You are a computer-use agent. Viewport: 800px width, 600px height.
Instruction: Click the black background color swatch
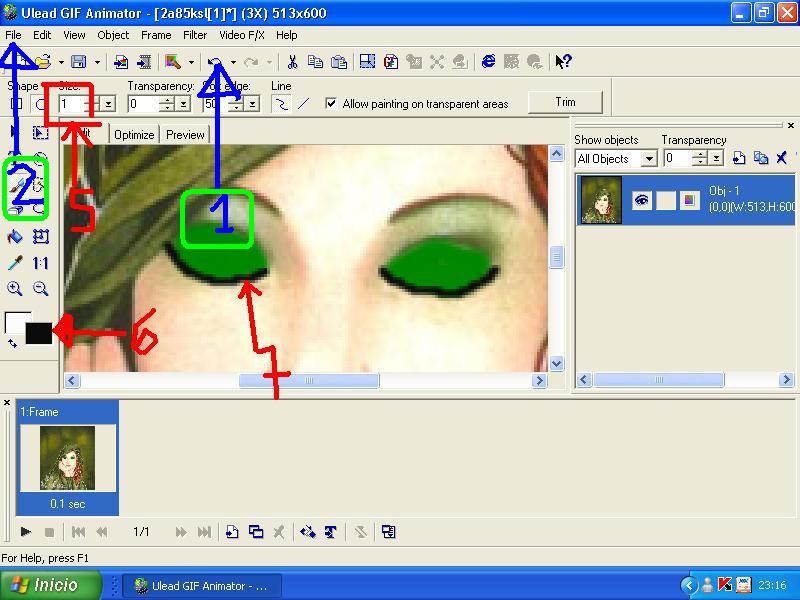39,334
